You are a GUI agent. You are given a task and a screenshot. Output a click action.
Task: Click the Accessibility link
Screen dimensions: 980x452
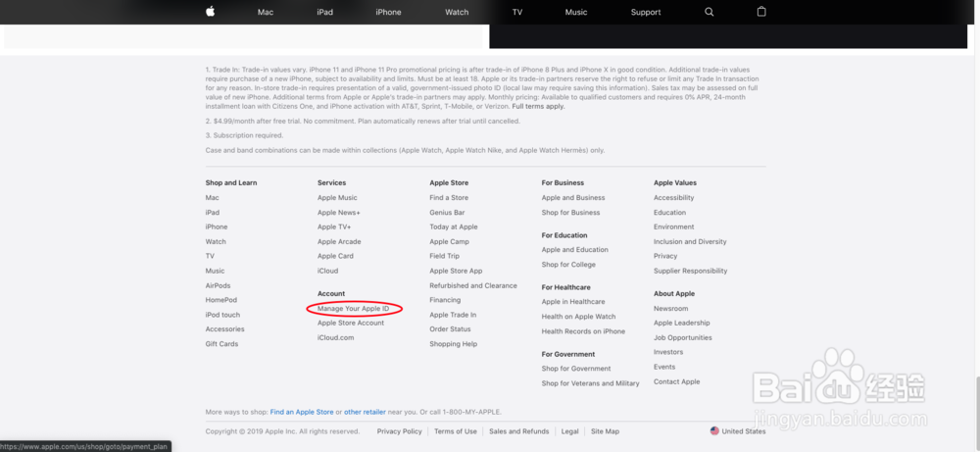pyautogui.click(x=674, y=197)
